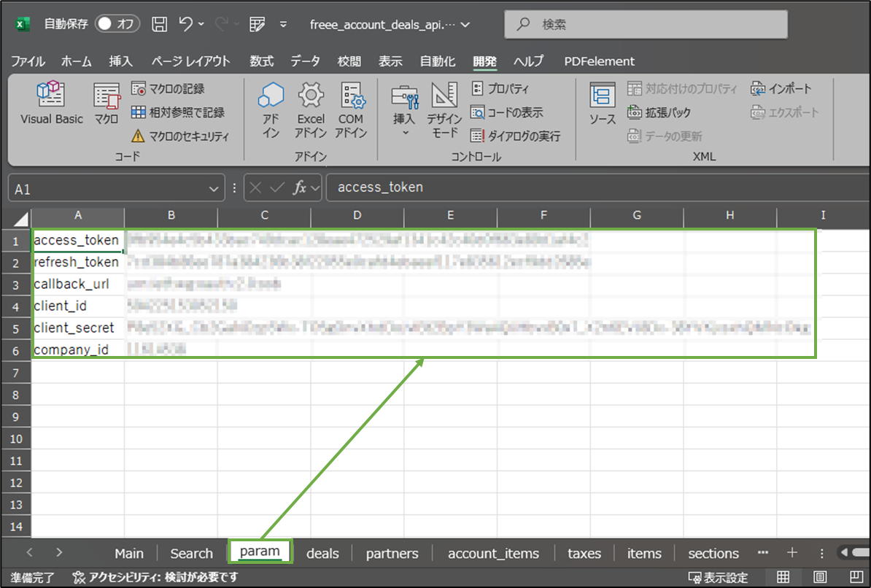Undo the last action
871x588 pixels.
[185, 24]
